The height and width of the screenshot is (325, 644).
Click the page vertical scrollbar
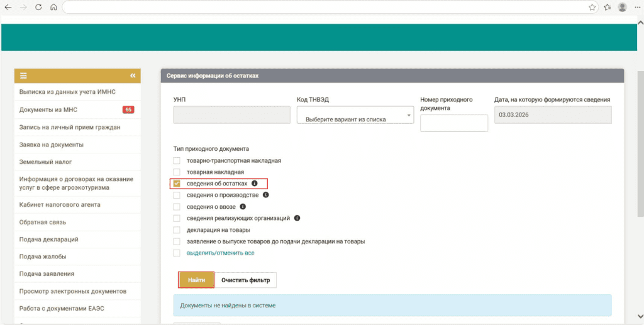coord(640,143)
